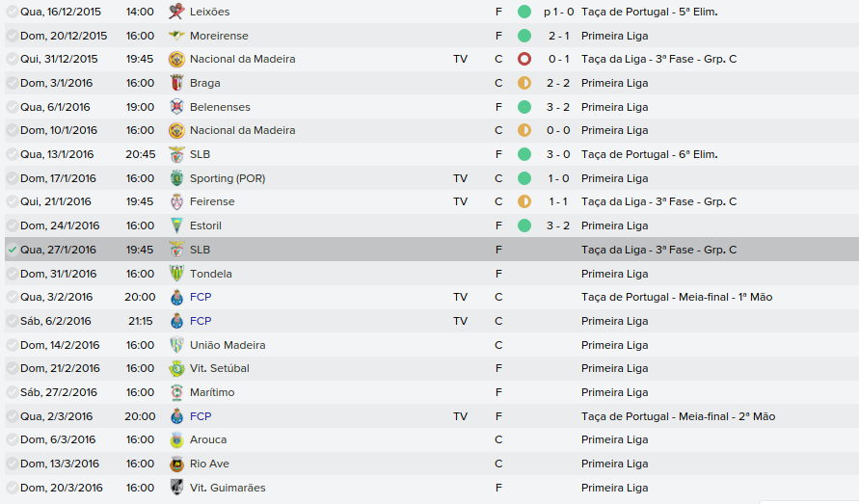Open the Braga club crest
The width and height of the screenshot is (859, 504).
coord(175,83)
